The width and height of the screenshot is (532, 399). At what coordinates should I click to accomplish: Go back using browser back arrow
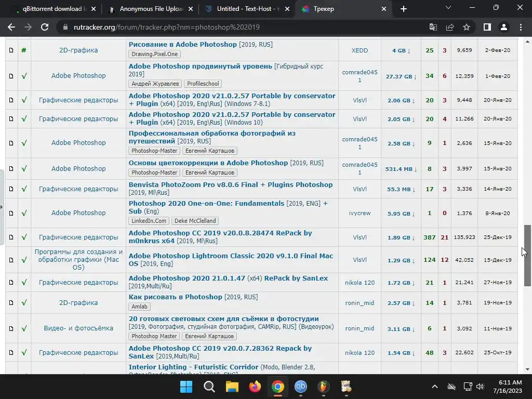click(x=11, y=27)
